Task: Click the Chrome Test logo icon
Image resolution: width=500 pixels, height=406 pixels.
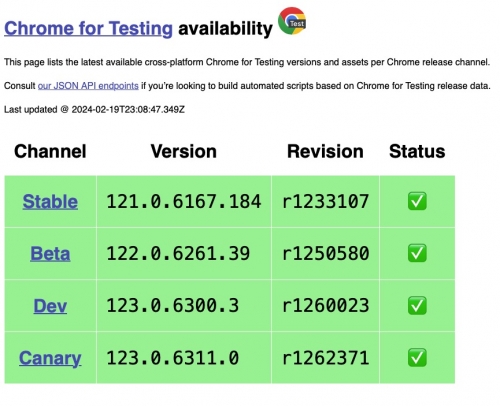Action: [x=292, y=21]
